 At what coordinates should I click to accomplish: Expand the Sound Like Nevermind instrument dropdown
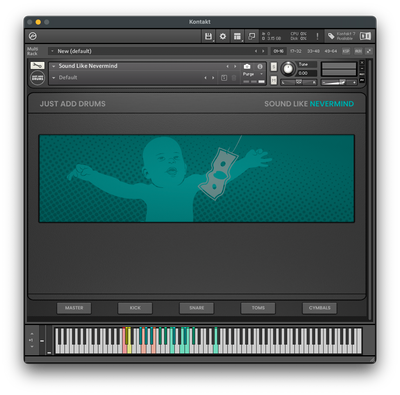point(54,66)
